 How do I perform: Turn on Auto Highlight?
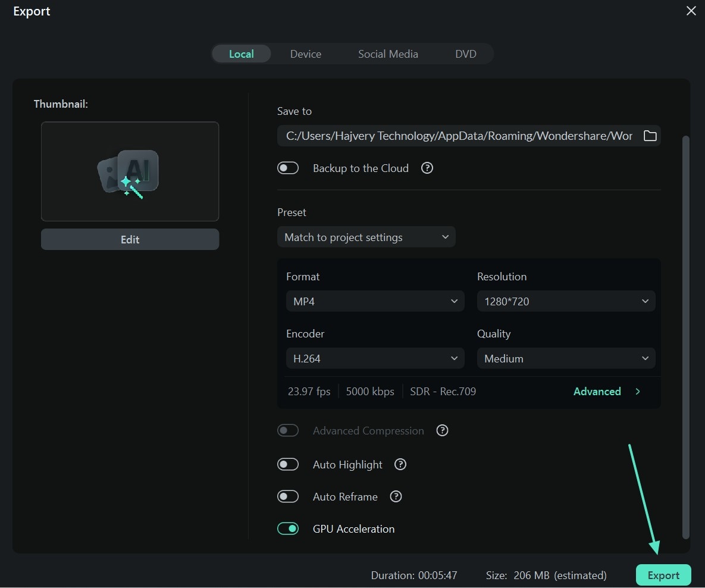pos(288,464)
